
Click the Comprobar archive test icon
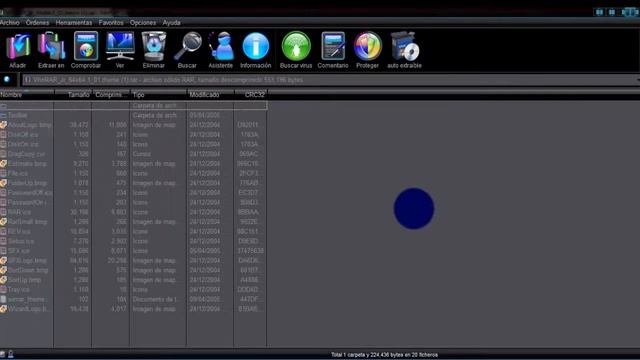point(86,46)
